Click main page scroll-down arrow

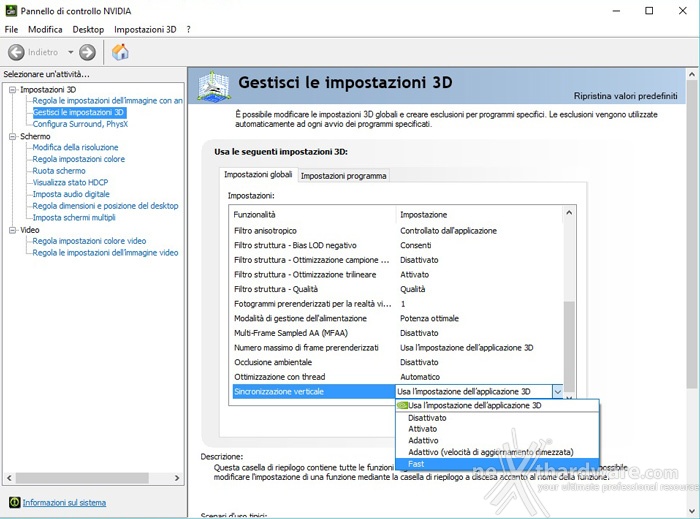point(692,511)
